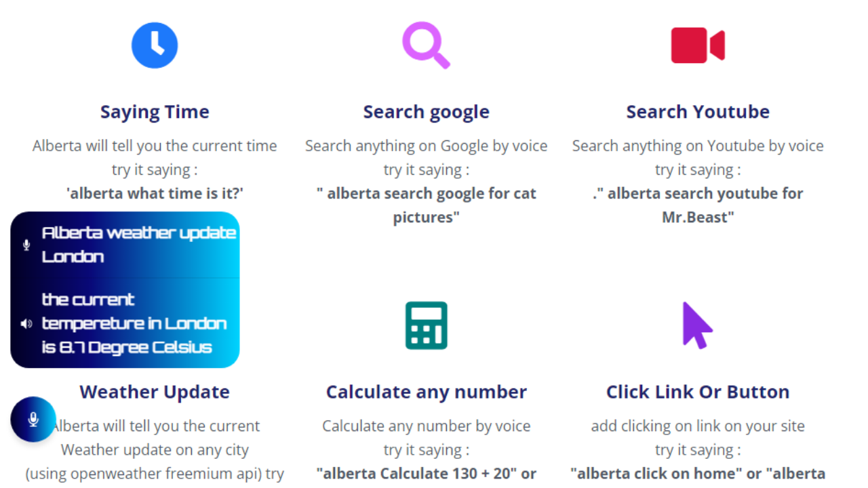Click the speaker icon beside the temperature reply
The width and height of the screenshot is (868, 488).
26,324
